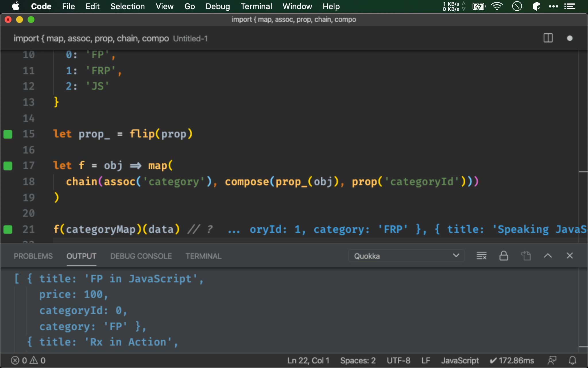Image resolution: width=588 pixels, height=368 pixels.
Task: Open output log in editor icon
Action: tap(526, 256)
